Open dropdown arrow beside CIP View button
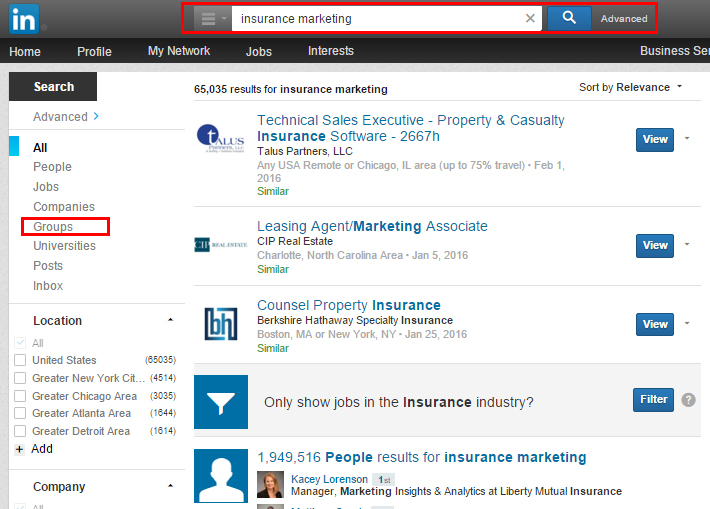Screen dimensions: 710x509 (687, 244)
